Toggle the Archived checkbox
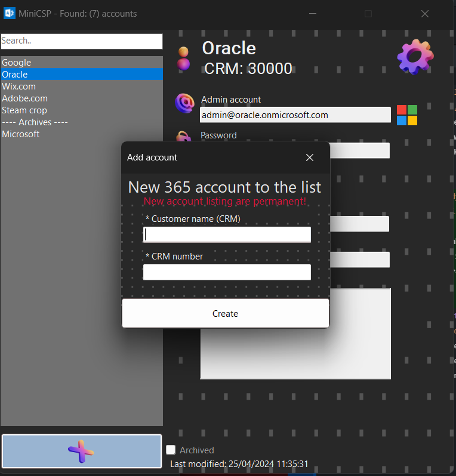The image size is (456, 476). (x=171, y=450)
